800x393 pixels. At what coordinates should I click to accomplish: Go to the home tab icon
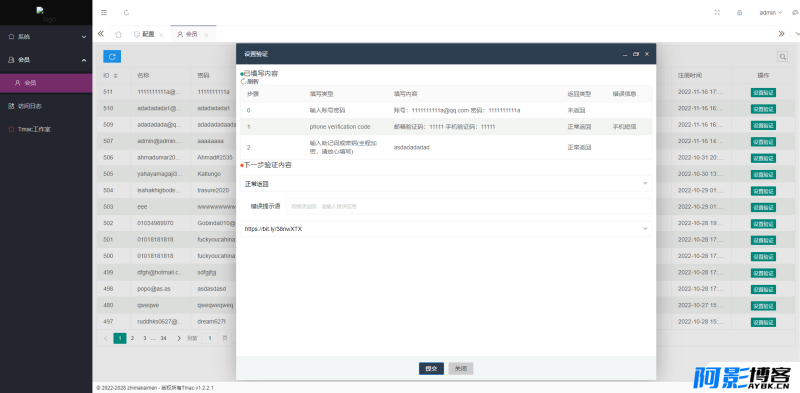pos(118,34)
